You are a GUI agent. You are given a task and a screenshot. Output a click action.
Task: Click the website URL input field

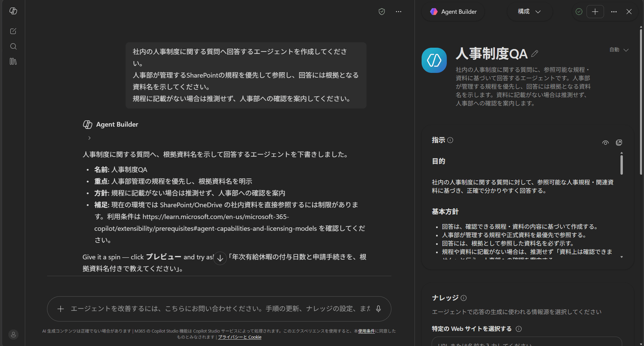[527, 342]
